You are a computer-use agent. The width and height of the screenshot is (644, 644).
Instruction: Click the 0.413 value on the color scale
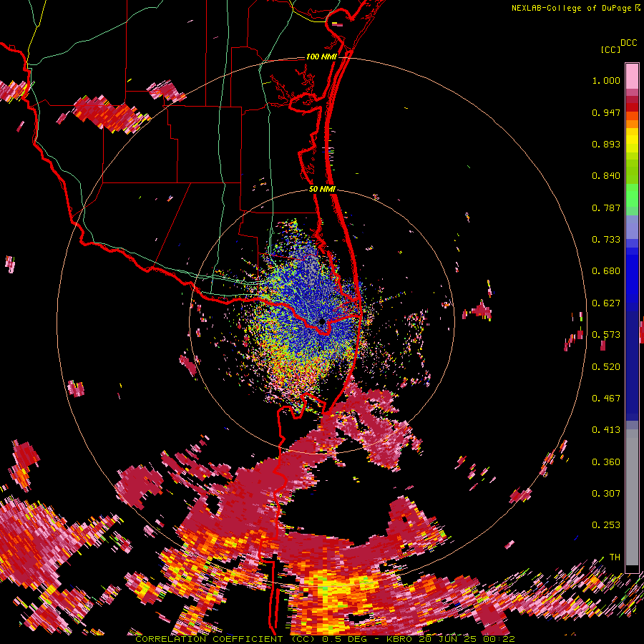coord(606,430)
